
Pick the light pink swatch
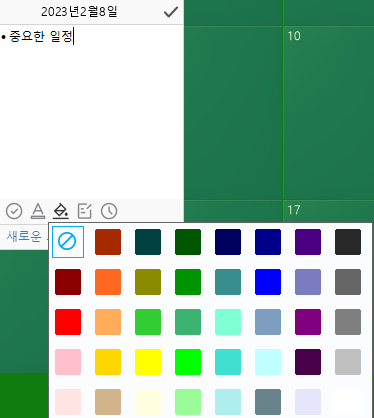[x=68, y=362]
